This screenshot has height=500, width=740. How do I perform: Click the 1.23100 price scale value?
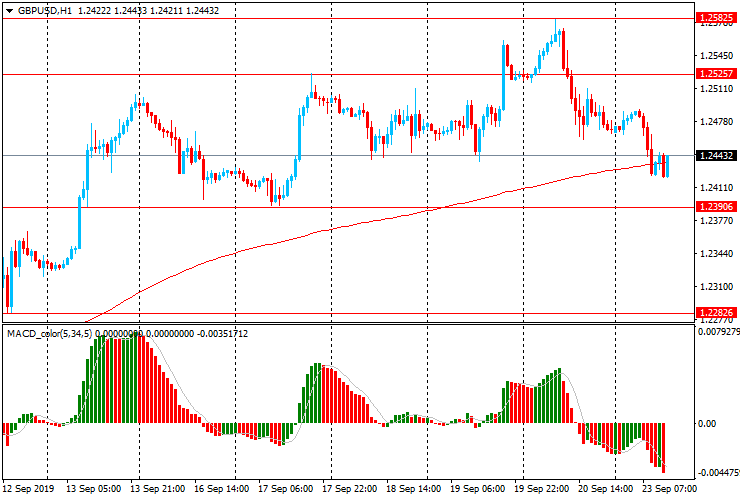[716, 287]
